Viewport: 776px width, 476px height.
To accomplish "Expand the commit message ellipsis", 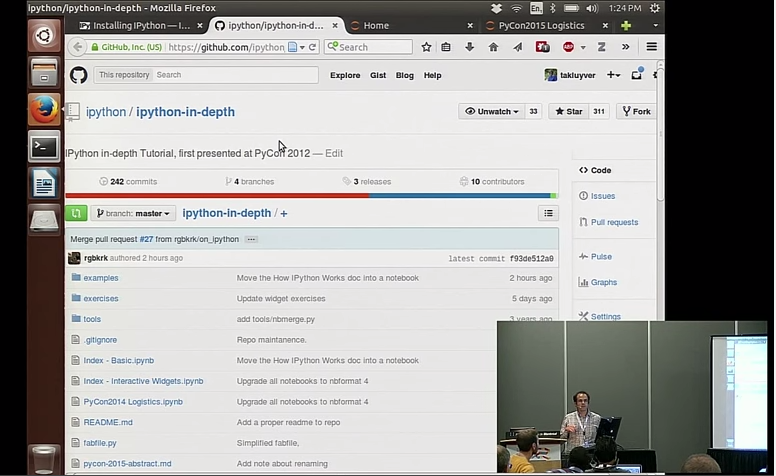I will [x=251, y=239].
